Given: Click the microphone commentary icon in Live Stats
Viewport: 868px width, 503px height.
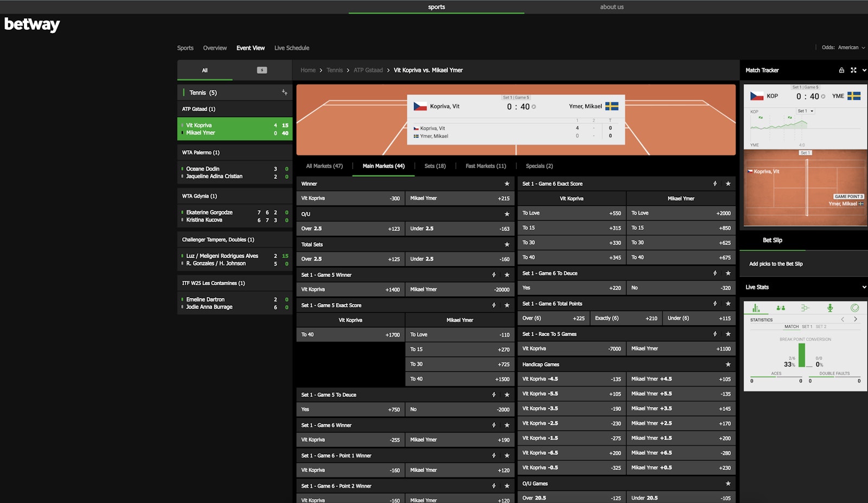Looking at the screenshot, I should (831, 307).
